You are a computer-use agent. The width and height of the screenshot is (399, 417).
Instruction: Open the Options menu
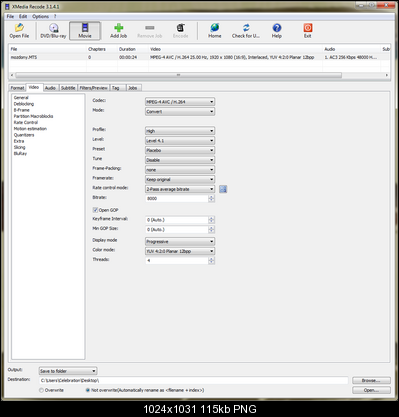coord(40,16)
